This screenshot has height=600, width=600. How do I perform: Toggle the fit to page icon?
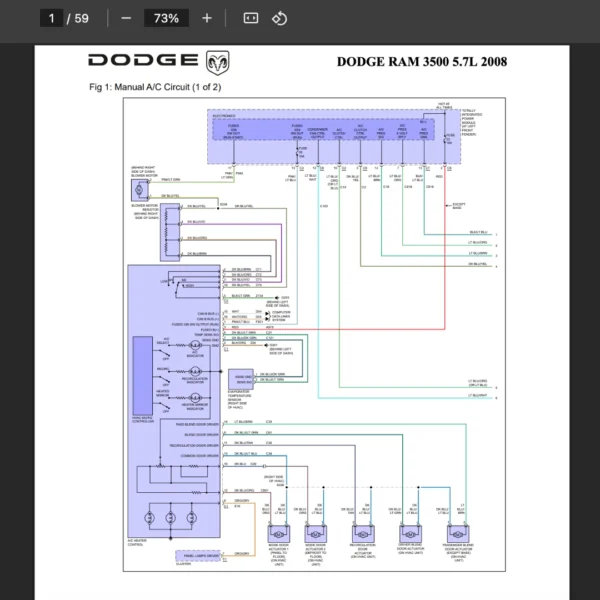click(x=251, y=18)
